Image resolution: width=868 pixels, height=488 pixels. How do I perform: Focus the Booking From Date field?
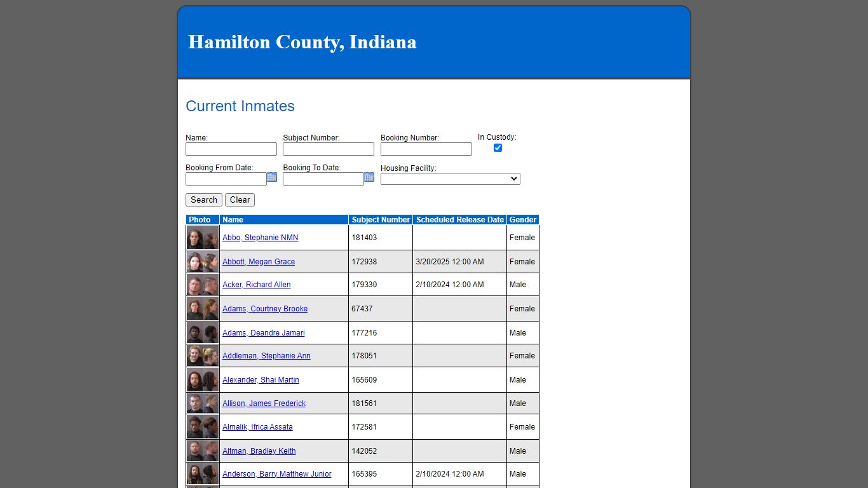[226, 179]
